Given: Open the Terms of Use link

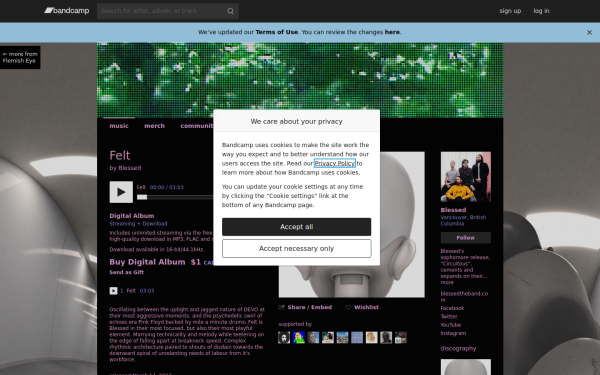Looking at the screenshot, I should pos(277,32).
